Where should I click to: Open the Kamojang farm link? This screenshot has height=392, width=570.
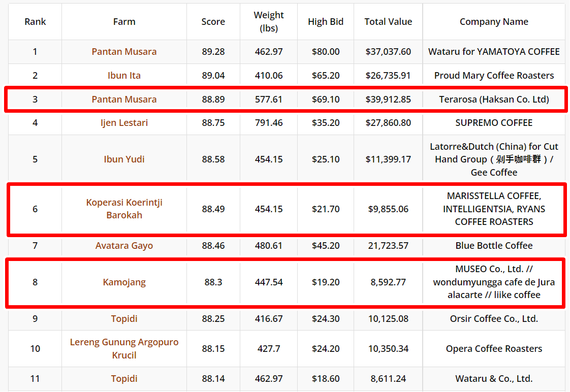[124, 282]
